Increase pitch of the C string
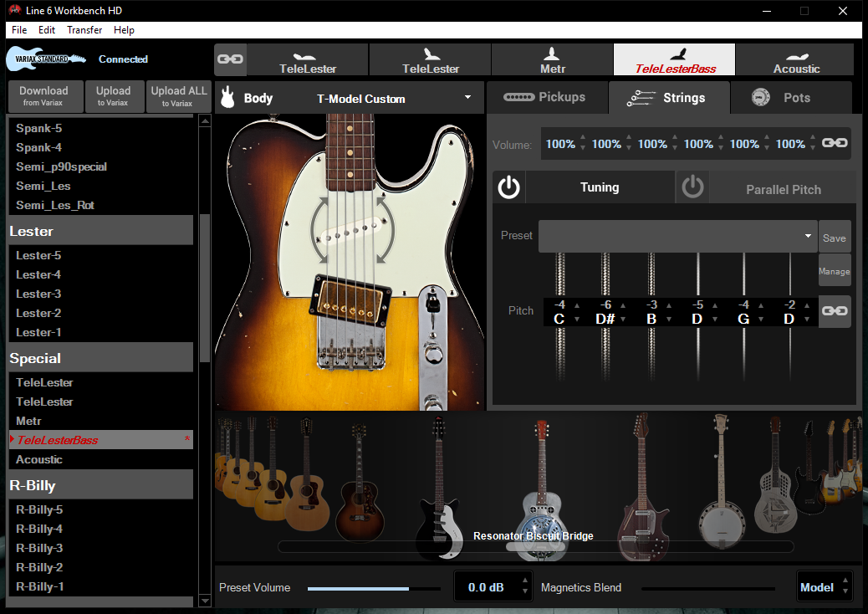Viewport: 868px width, 614px height. coord(577,305)
